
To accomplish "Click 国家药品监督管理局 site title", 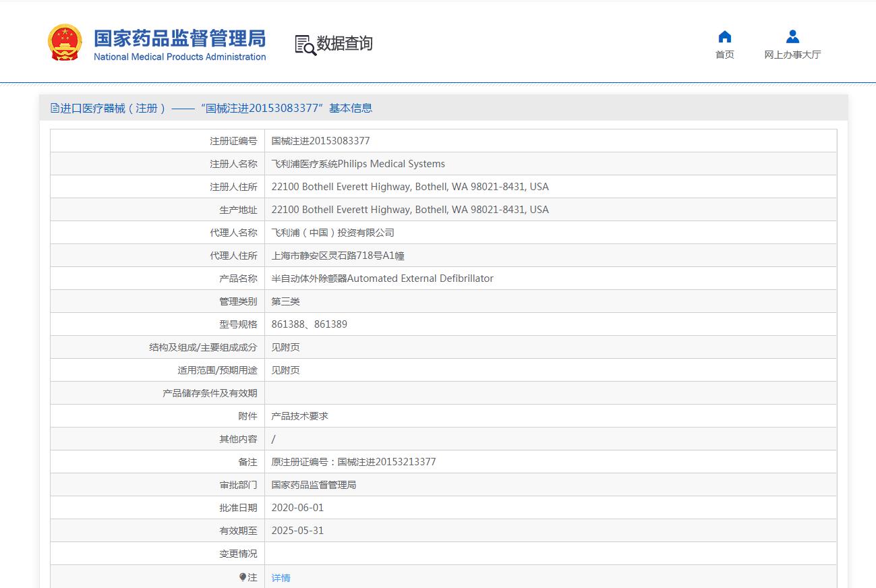I will coord(179,38).
